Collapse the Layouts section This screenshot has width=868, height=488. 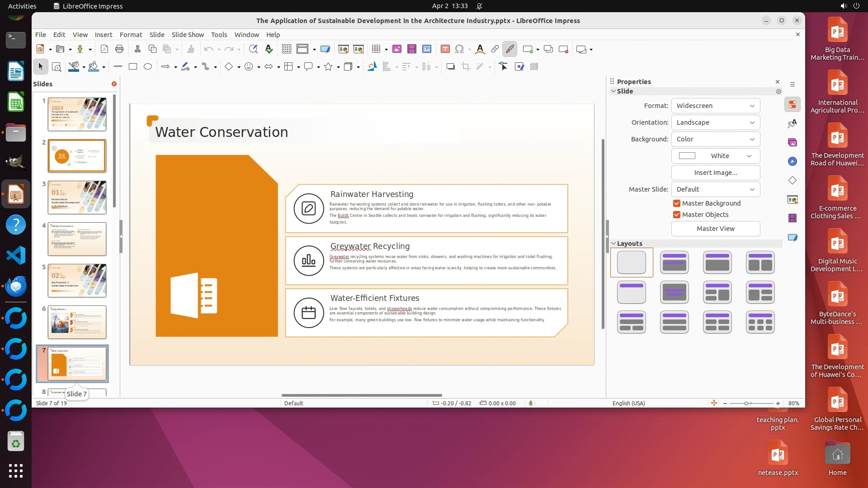[613, 243]
